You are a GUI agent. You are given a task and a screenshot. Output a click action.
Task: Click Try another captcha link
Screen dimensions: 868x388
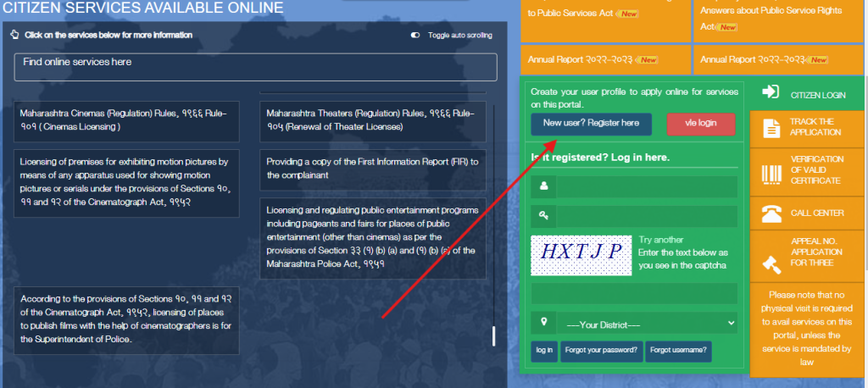(661, 240)
